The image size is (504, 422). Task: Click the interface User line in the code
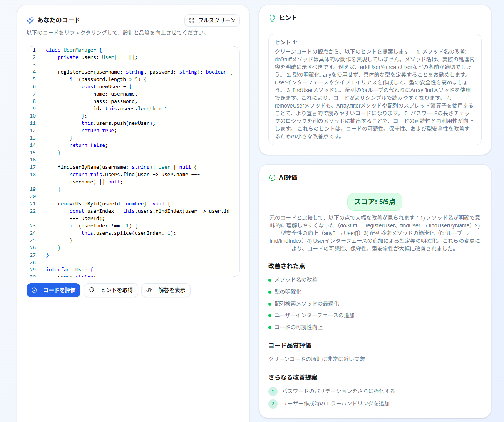(69, 270)
